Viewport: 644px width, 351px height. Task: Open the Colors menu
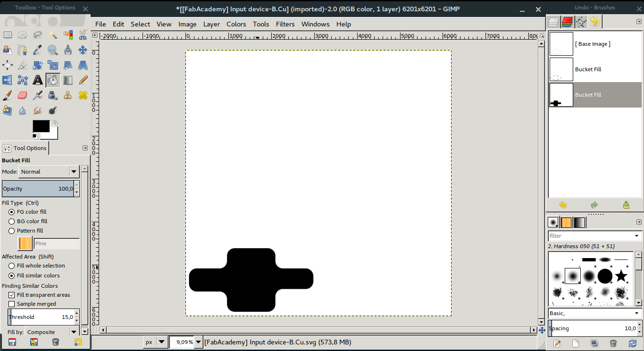pos(236,24)
